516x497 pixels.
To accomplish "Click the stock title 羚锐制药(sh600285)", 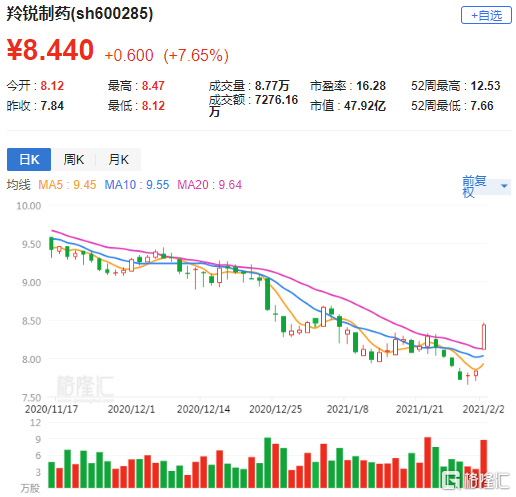I will click(x=80, y=13).
